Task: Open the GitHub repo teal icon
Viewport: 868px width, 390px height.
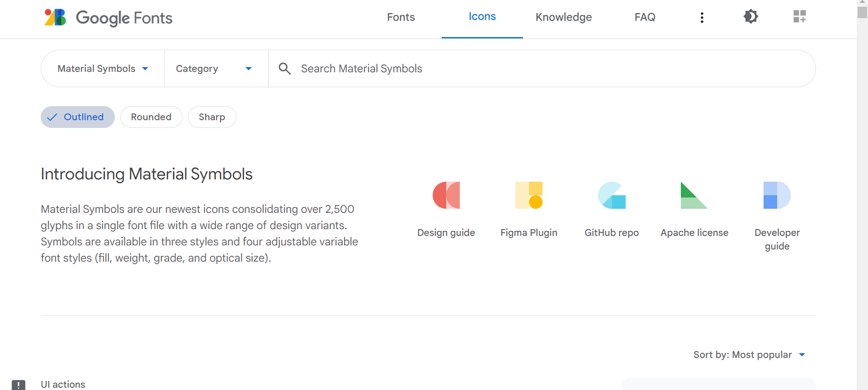Action: click(612, 195)
